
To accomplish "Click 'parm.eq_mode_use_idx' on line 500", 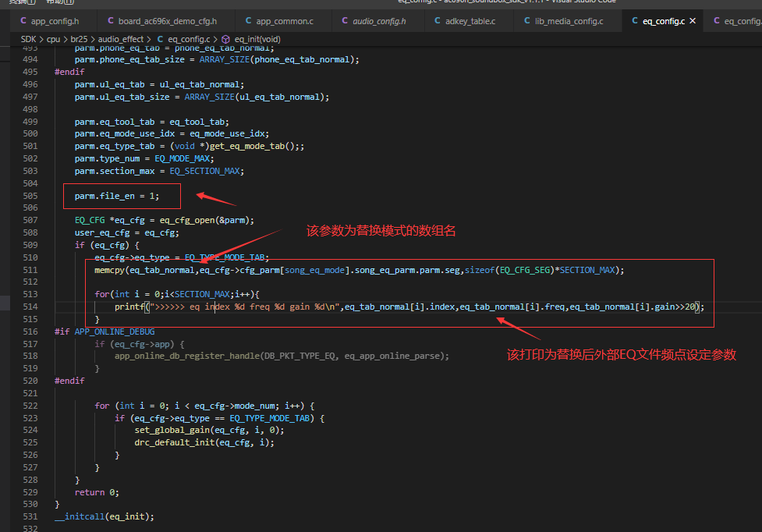I will click(x=125, y=133).
